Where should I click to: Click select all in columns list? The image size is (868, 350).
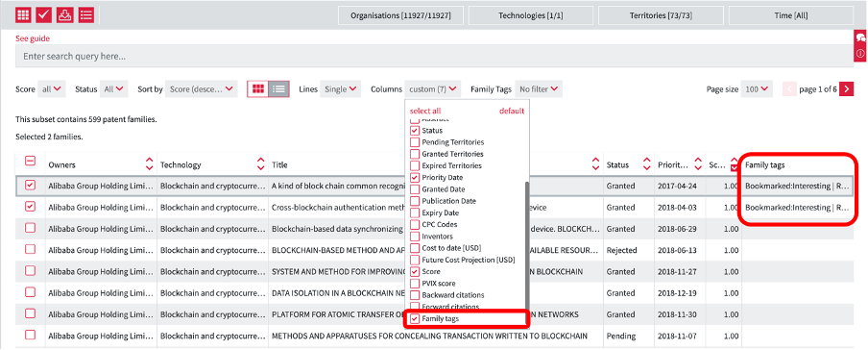pyautogui.click(x=425, y=111)
